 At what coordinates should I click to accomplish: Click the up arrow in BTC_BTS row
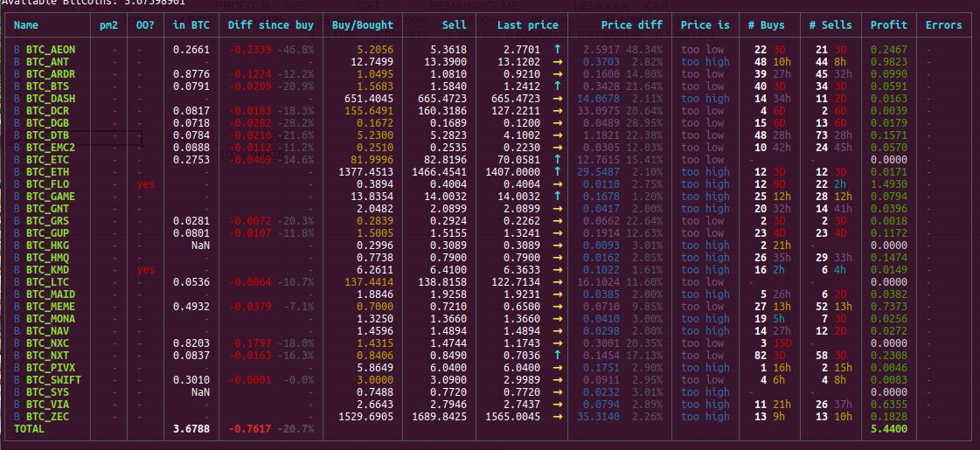tap(558, 87)
